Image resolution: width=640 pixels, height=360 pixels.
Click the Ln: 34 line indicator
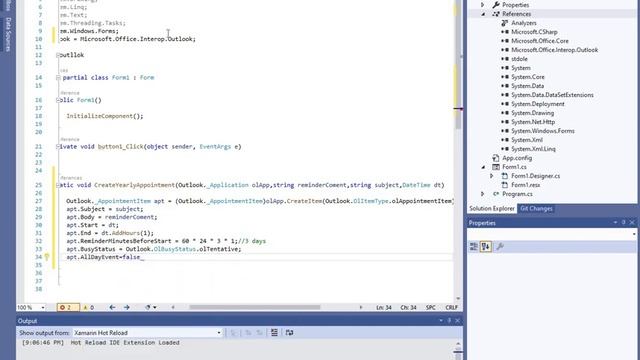pos(383,307)
